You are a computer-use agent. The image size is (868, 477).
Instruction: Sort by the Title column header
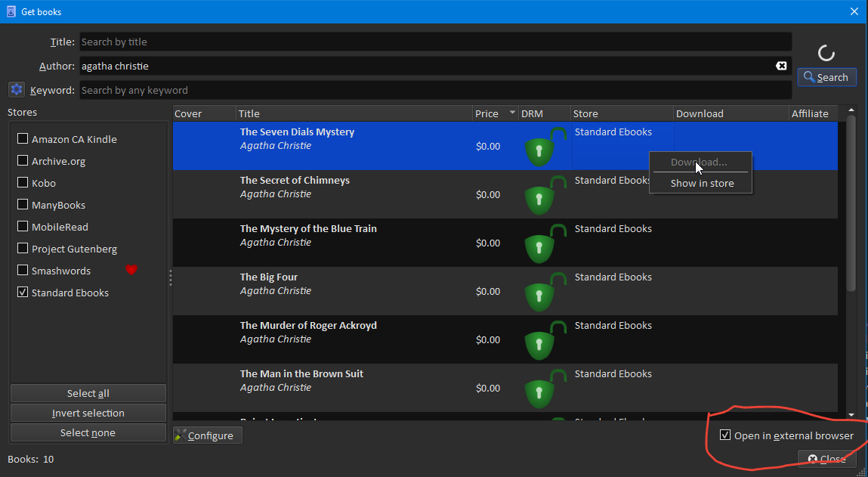pos(354,113)
